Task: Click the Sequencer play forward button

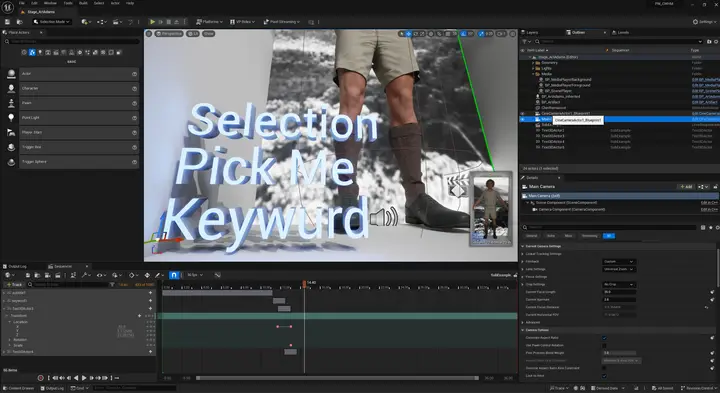Action: coord(84,378)
